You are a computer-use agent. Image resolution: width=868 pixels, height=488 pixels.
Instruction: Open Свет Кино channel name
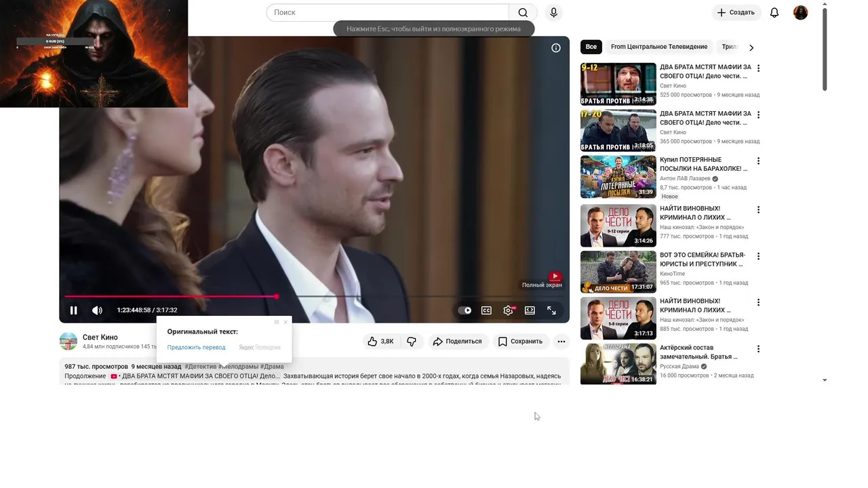[100, 338]
